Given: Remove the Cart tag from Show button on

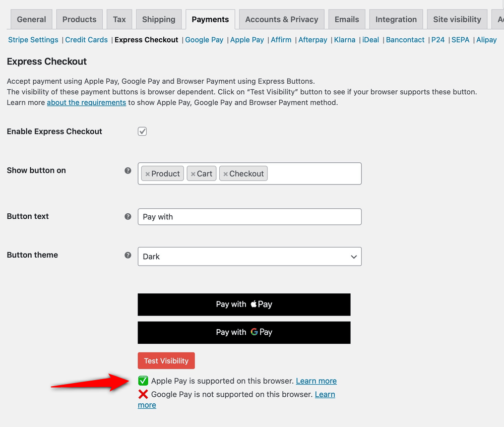Looking at the screenshot, I should click(193, 174).
